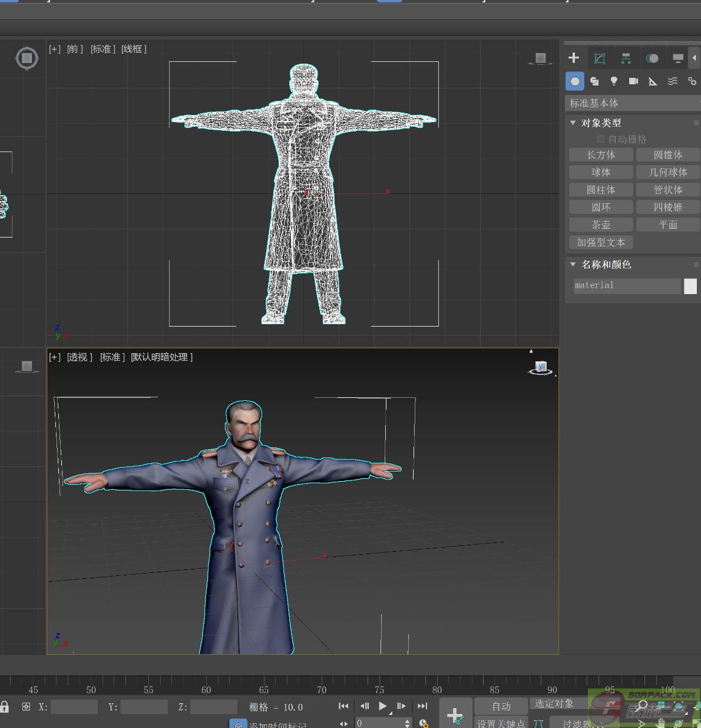Screen dimensions: 701x728
Task: Click the 球体 sphere button
Action: (601, 172)
